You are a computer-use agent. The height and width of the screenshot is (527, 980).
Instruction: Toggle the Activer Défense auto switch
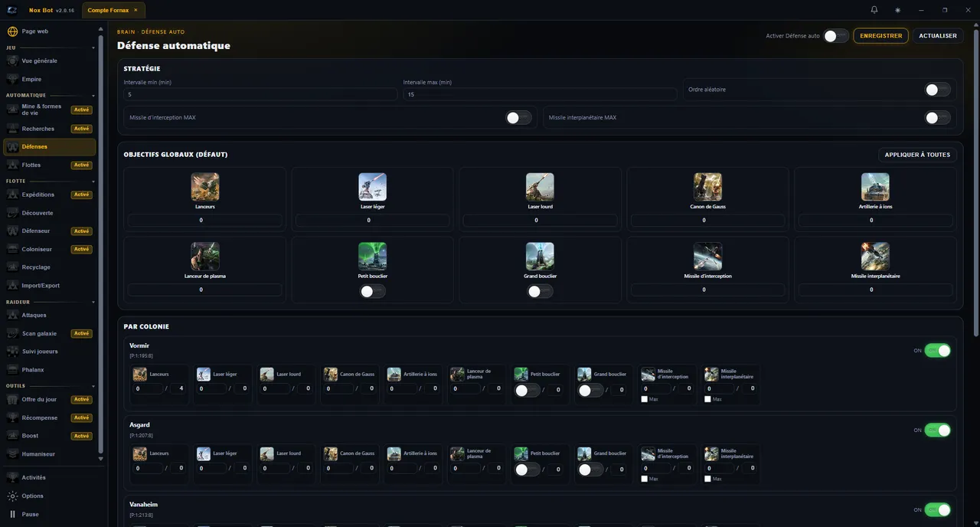point(836,36)
